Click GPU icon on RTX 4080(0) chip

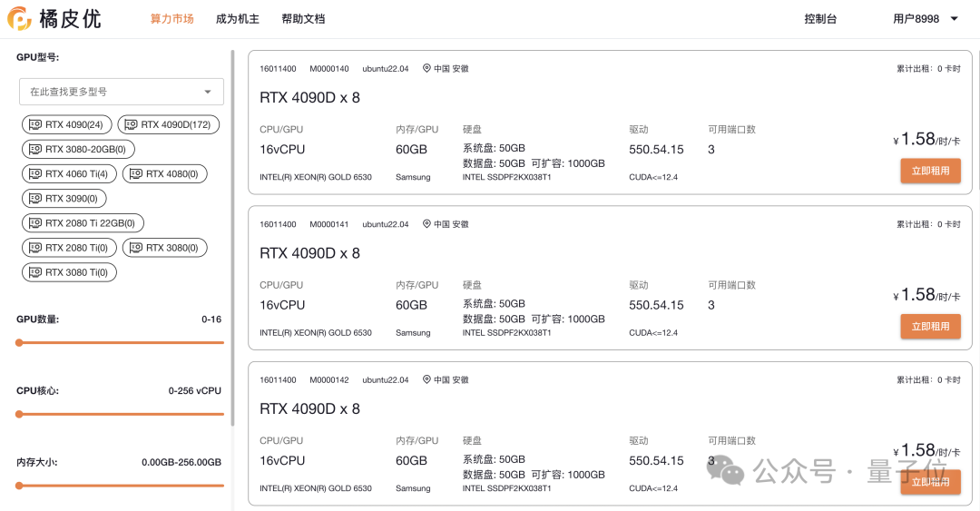pos(136,173)
